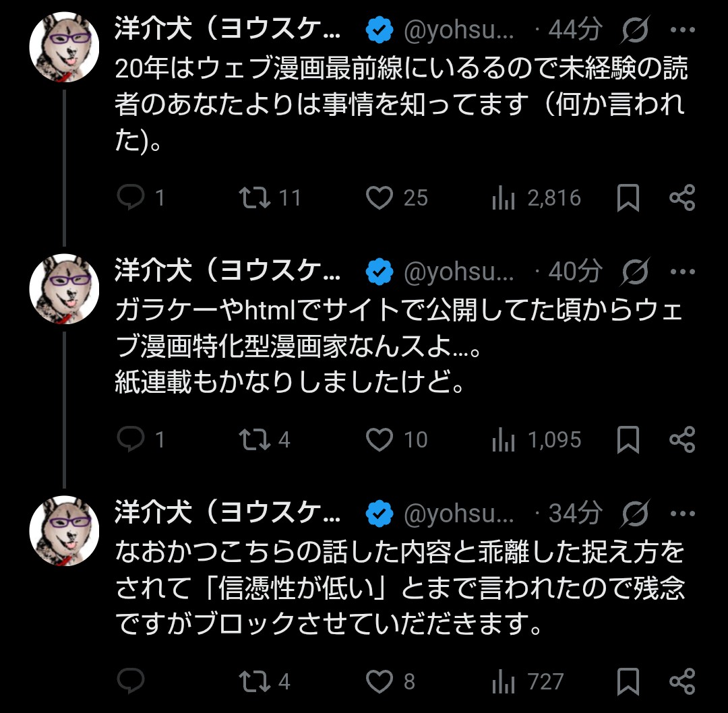The height and width of the screenshot is (713, 728).
Task: Open the @yohsu handle on 40分 tweet
Action: coord(458,272)
